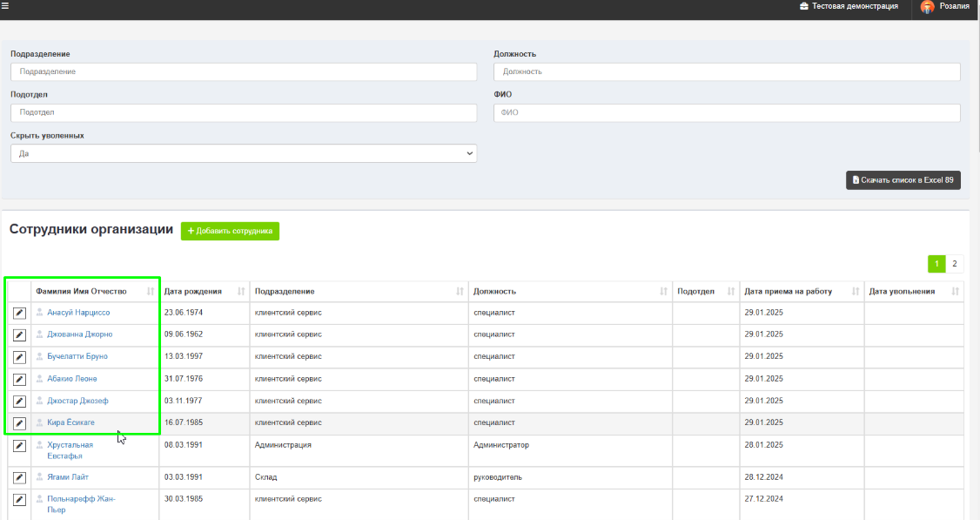Go to pagination page 2
The width and height of the screenshot is (980, 520).
955,264
